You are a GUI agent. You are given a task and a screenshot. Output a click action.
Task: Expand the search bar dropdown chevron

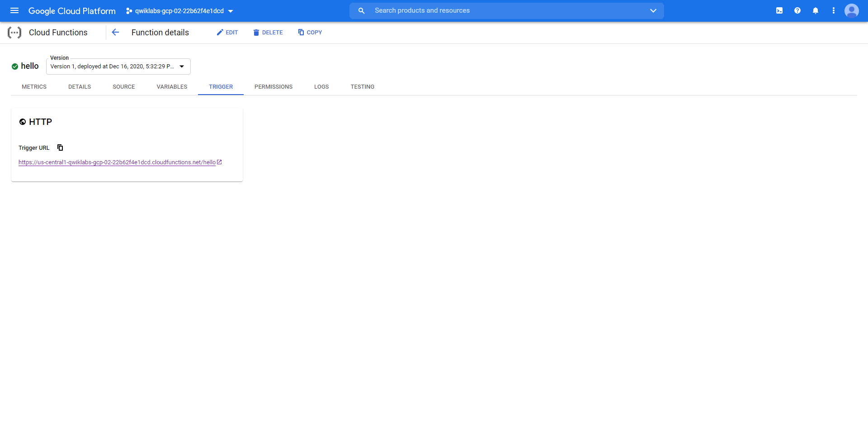click(653, 10)
